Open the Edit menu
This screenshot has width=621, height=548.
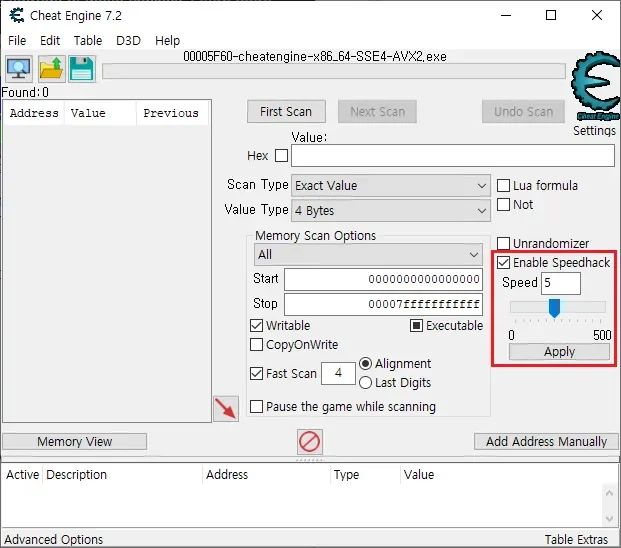tap(50, 40)
